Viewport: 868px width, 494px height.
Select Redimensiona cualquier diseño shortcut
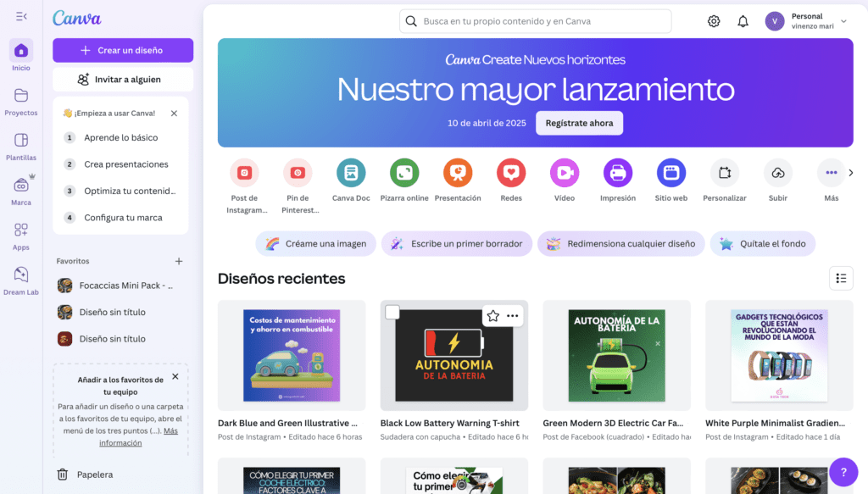point(620,243)
